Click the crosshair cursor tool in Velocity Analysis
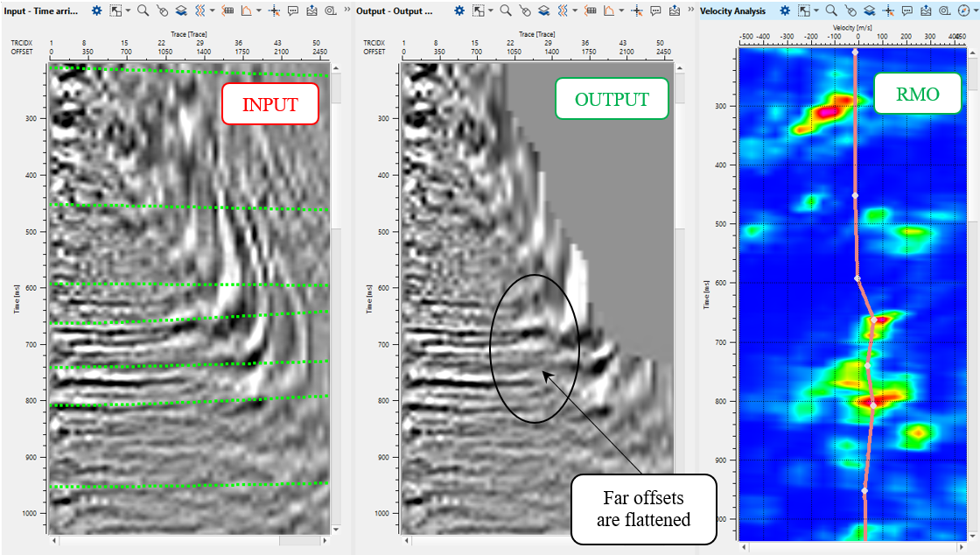980x555 pixels. point(887,11)
